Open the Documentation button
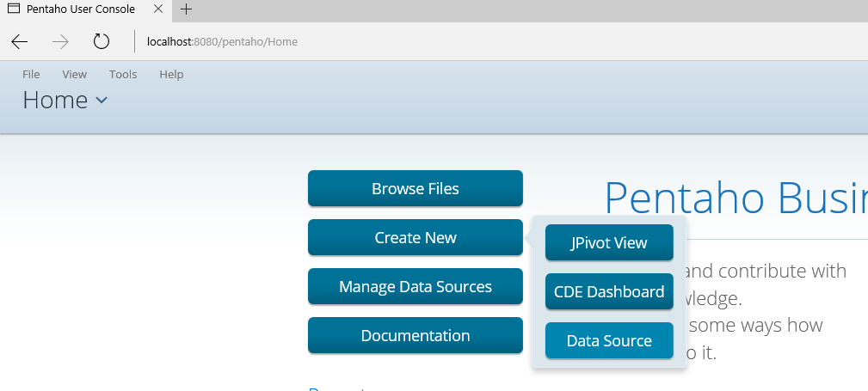This screenshot has width=868, height=391. (x=416, y=336)
